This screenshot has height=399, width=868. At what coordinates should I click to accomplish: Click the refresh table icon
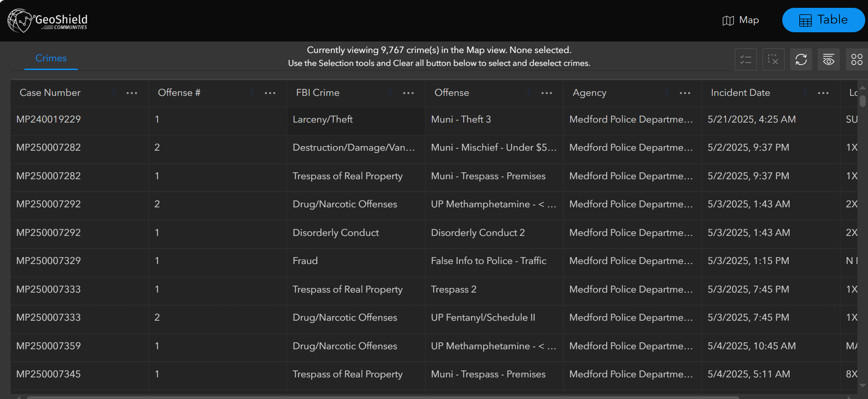point(801,59)
